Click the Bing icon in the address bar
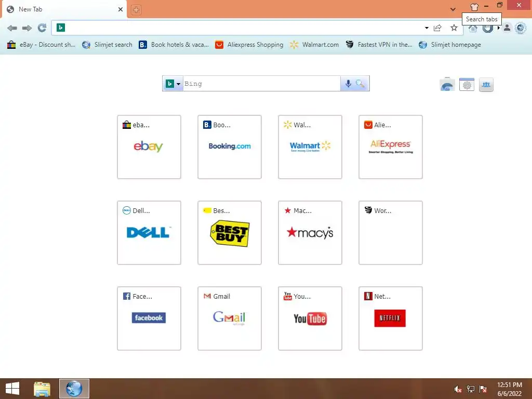Image resolution: width=532 pixels, height=399 pixels. pos(61,28)
